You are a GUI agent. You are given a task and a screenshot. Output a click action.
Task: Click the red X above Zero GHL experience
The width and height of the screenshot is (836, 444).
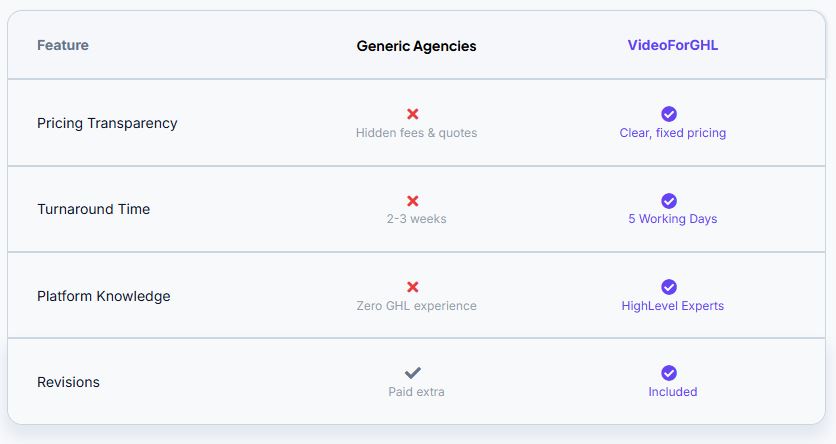[x=413, y=287]
